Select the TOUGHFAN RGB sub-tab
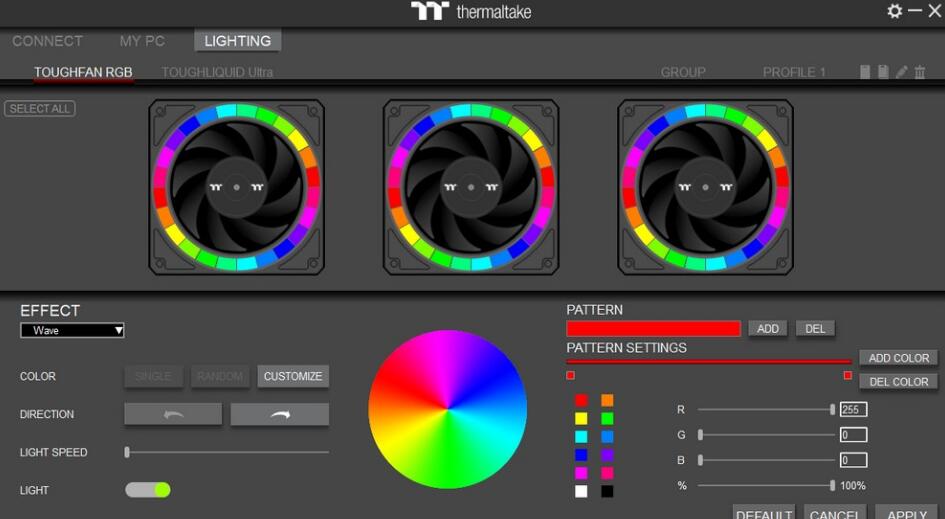 coord(83,72)
